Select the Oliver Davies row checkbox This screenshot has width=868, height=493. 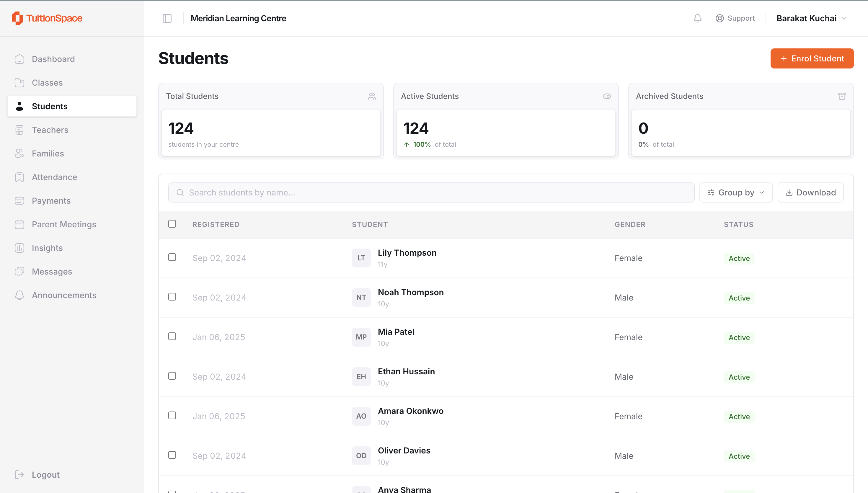coord(172,456)
